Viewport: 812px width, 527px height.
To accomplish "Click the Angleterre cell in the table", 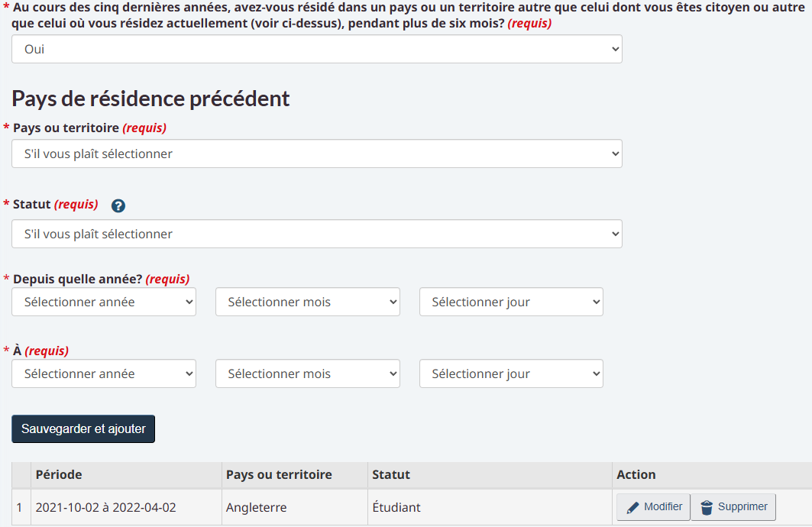I will (x=257, y=507).
